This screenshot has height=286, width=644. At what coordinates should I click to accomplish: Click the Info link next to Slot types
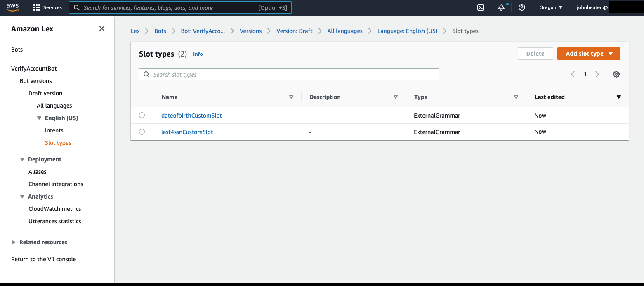point(198,54)
